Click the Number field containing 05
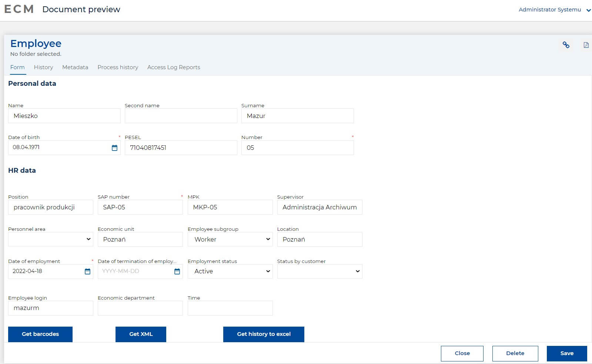Screen dimensions: 592x364 (x=298, y=148)
